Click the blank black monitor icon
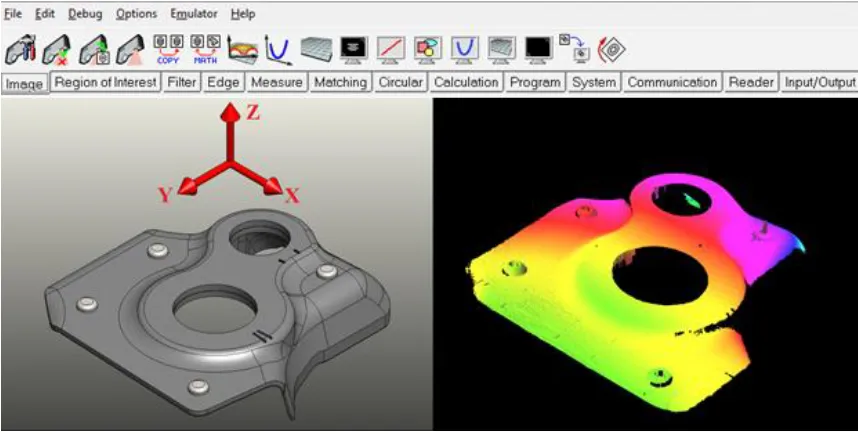Image resolution: width=858 pixels, height=434 pixels. pos(539,50)
